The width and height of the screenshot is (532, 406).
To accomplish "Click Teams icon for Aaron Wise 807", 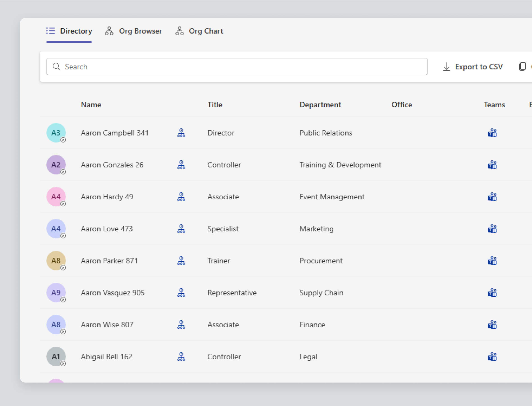I will click(492, 325).
